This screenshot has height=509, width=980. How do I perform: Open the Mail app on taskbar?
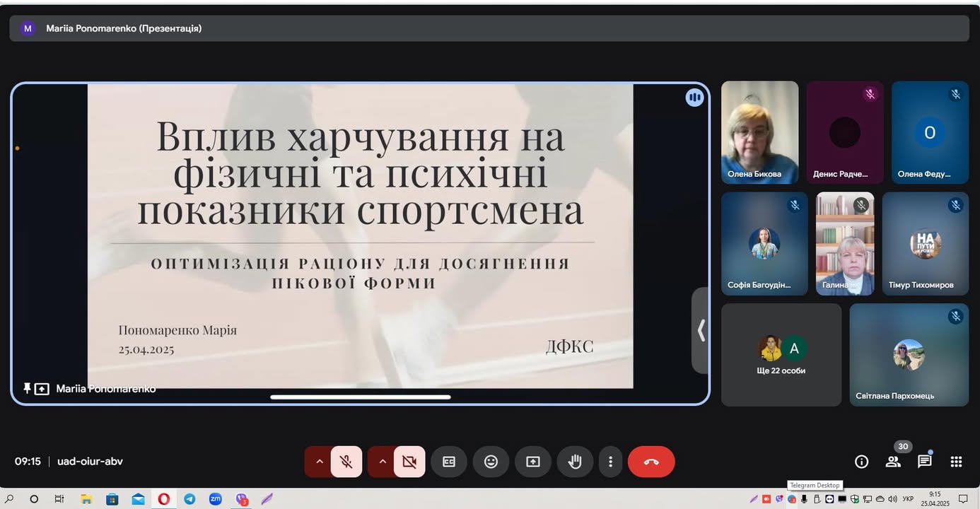(138, 499)
